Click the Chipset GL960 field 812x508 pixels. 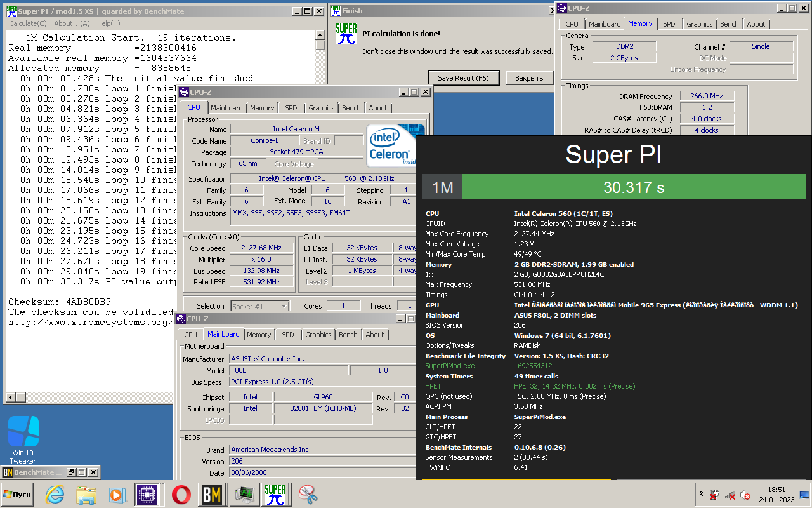323,397
